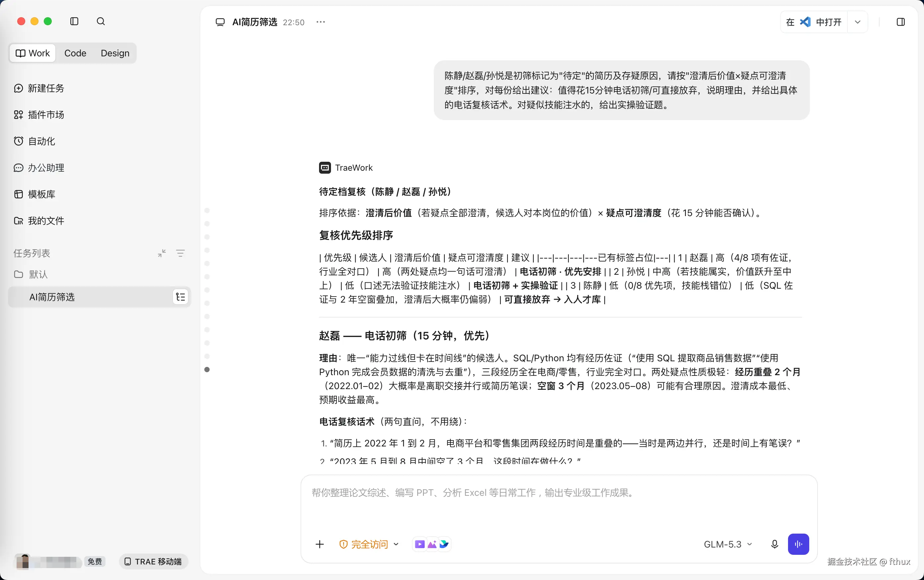Viewport: 924px width, 580px height.
Task: Click the 办公助理 chat bubble icon
Action: (x=19, y=167)
